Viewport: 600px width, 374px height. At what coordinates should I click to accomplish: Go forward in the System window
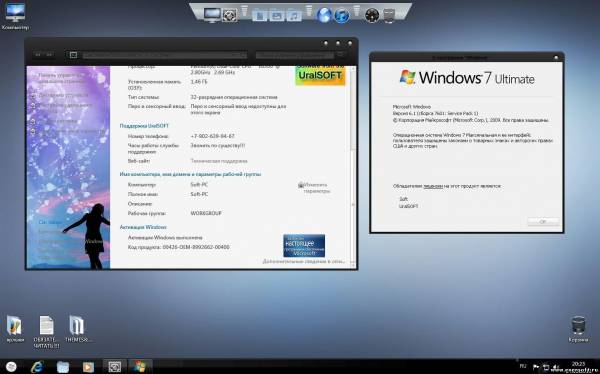(49, 55)
